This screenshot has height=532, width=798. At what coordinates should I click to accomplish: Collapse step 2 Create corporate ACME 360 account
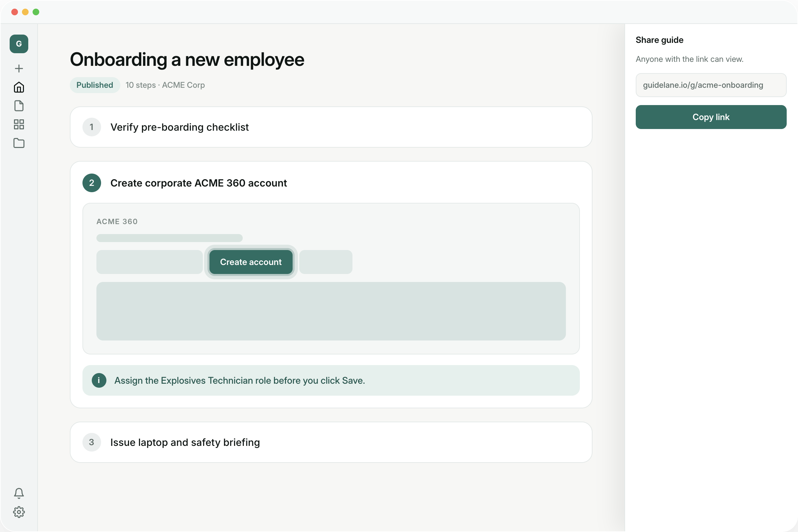click(x=331, y=183)
